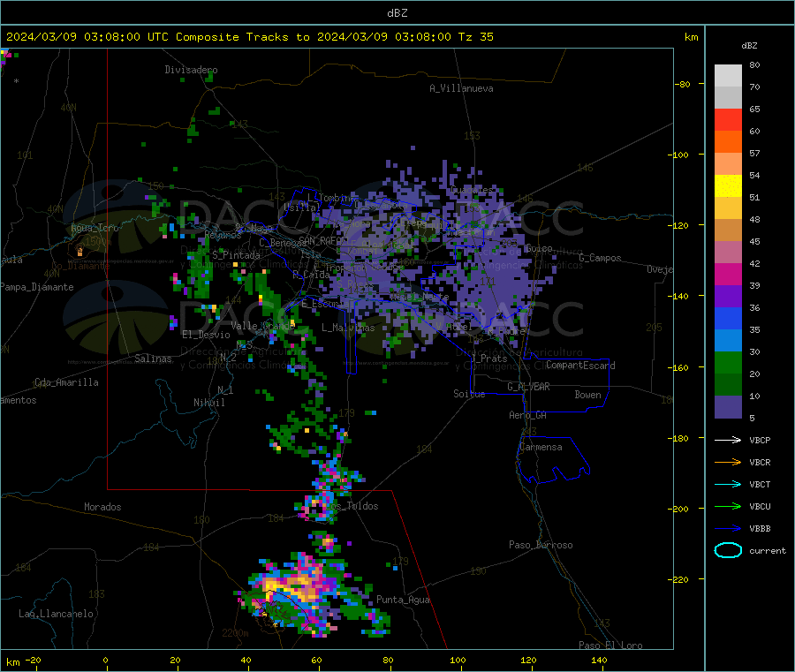Click the VBCT legend label
Viewport: 795px width, 672px height.
point(760,485)
